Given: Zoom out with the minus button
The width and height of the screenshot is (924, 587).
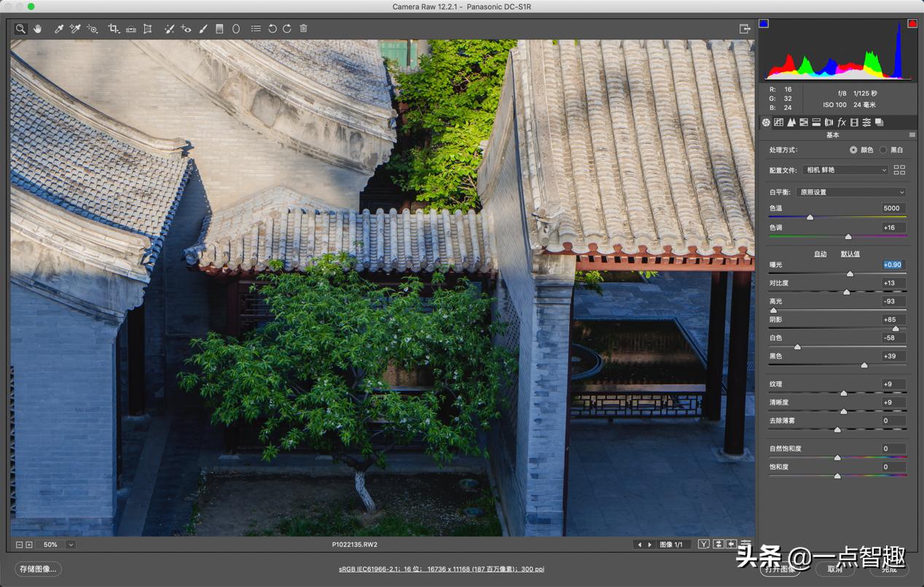Looking at the screenshot, I should (x=20, y=545).
